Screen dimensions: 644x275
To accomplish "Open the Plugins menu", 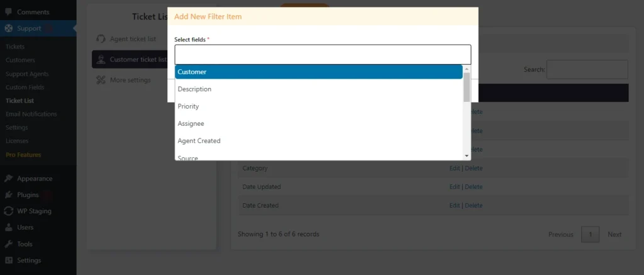I will tap(28, 195).
